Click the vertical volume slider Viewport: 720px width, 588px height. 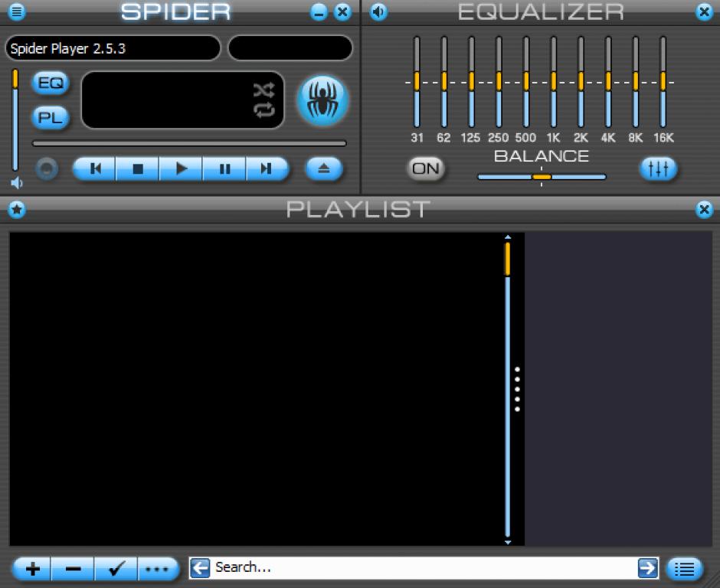(x=15, y=120)
